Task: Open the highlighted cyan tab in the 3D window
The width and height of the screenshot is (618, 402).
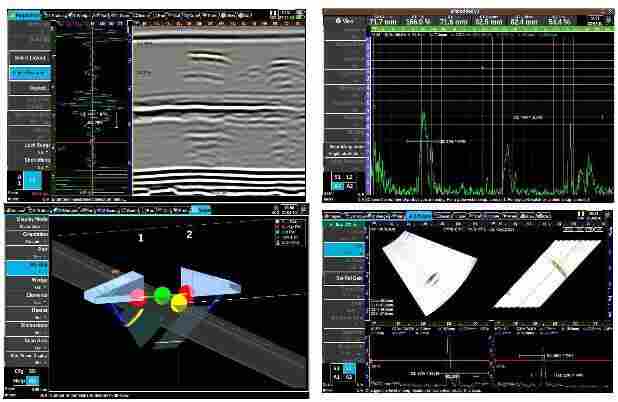Action: pos(202,210)
